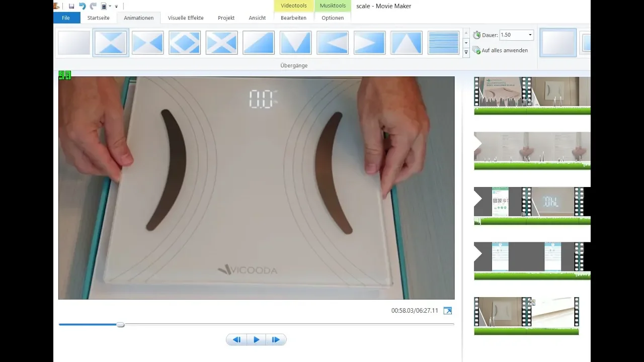Undo the last action
Image resolution: width=644 pixels, height=362 pixels.
(x=83, y=6)
